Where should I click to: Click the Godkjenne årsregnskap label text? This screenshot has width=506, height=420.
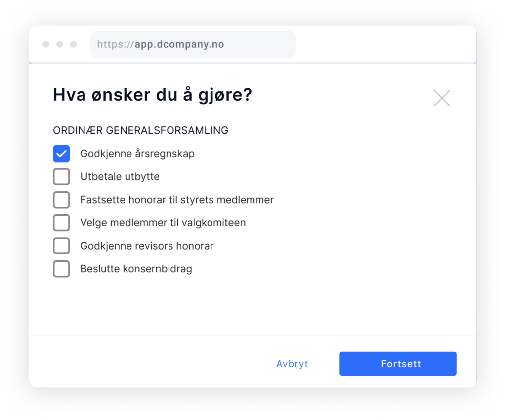[x=137, y=154]
